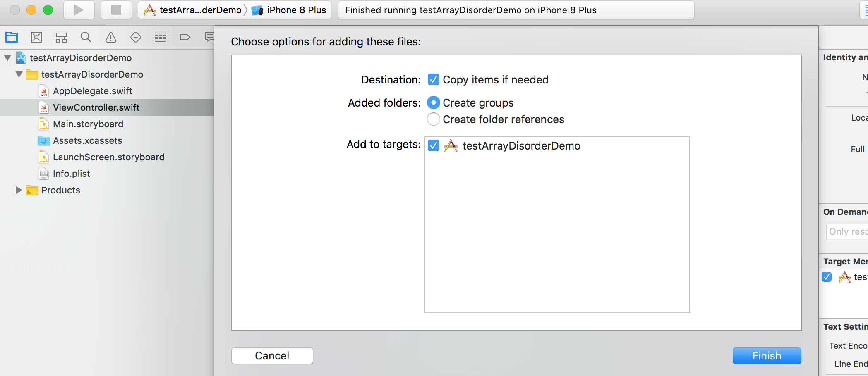This screenshot has height=376, width=868.
Task: Open the Test navigator diamond icon
Action: point(136,37)
